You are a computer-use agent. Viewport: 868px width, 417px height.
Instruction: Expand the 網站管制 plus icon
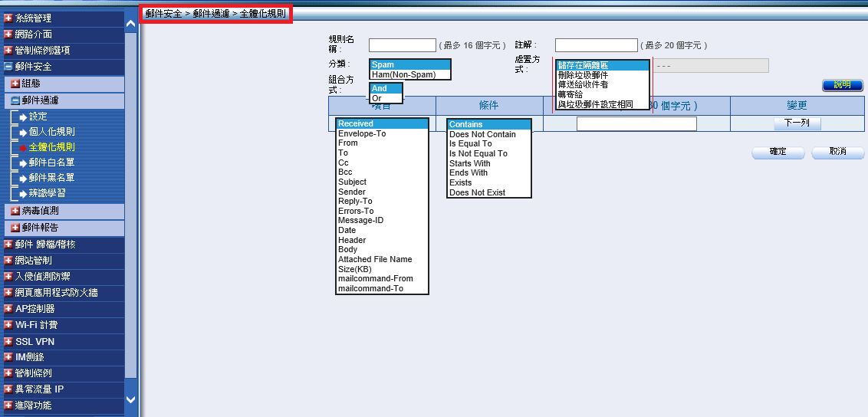click(x=8, y=261)
